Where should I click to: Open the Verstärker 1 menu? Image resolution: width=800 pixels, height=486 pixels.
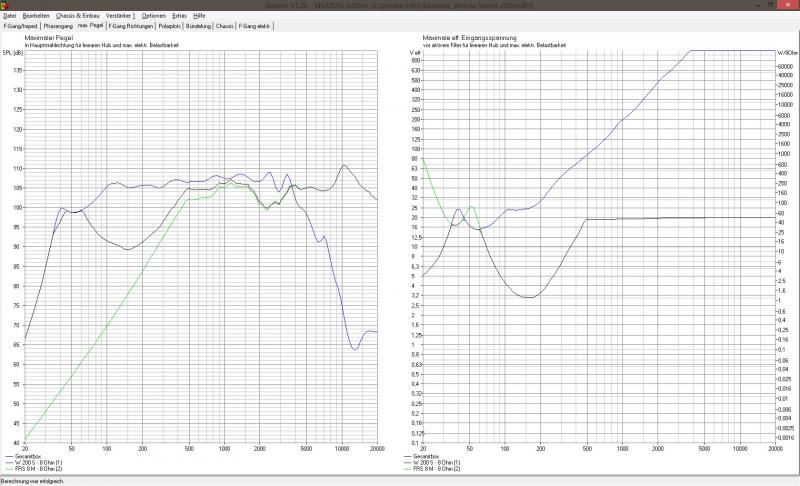click(120, 16)
